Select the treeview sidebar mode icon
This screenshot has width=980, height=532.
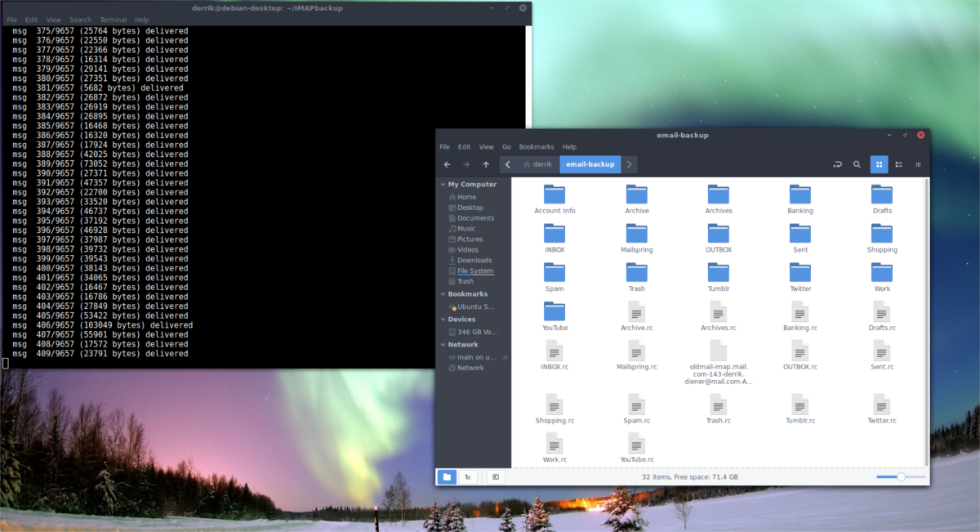[468, 476]
